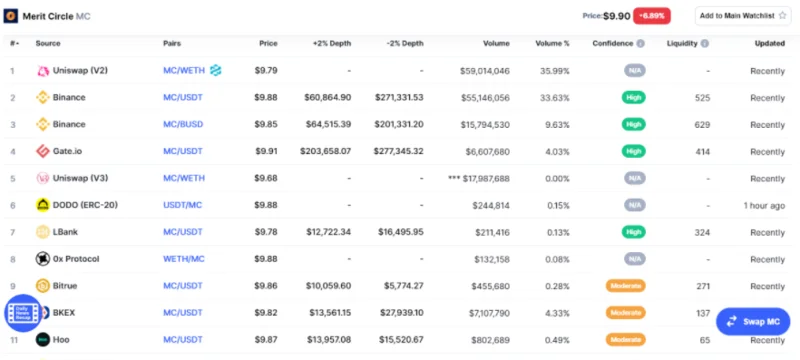Open the Daily News Recap floating icon

pos(23,314)
